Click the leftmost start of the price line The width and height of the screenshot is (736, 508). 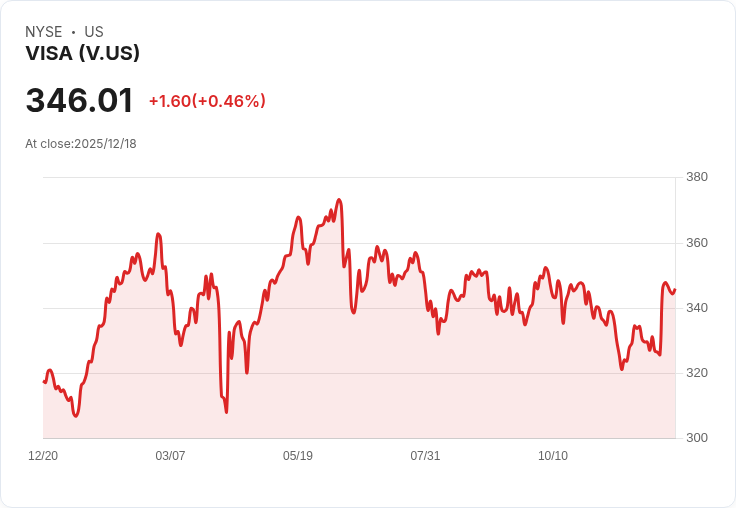point(44,382)
